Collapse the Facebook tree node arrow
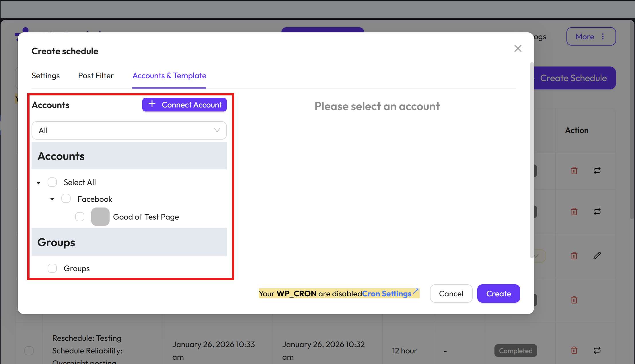The height and width of the screenshot is (364, 635). (x=52, y=199)
